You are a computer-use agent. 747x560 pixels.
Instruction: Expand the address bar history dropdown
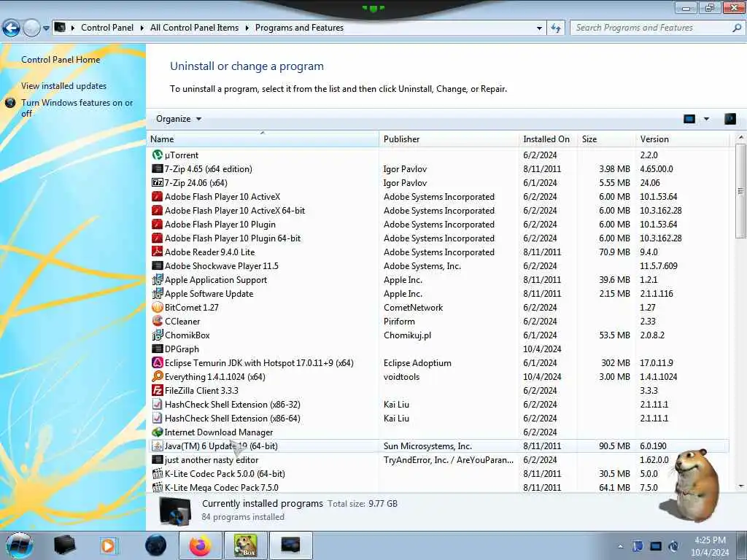pyautogui.click(x=539, y=28)
